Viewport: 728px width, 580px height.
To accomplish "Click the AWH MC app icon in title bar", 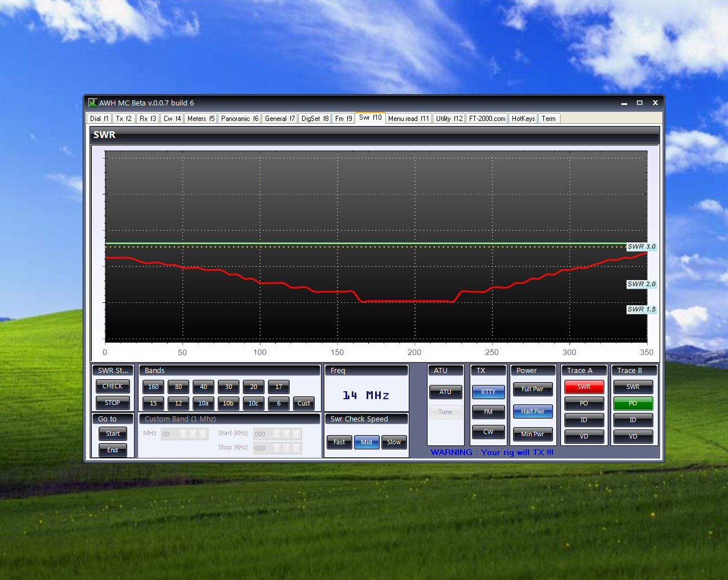I will pos(92,103).
